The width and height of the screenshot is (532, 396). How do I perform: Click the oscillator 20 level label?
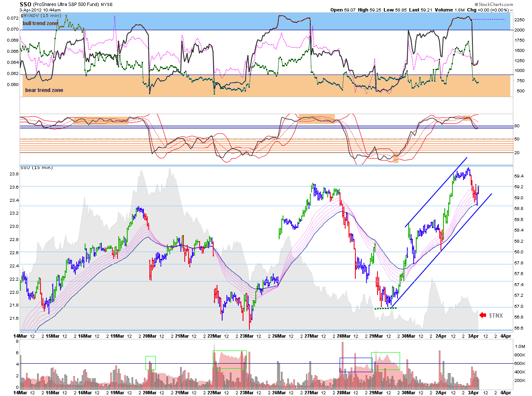517,152
